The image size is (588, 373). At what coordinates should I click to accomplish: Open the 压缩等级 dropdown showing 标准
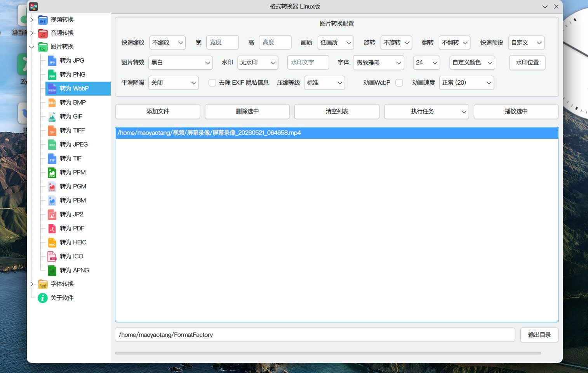click(325, 83)
